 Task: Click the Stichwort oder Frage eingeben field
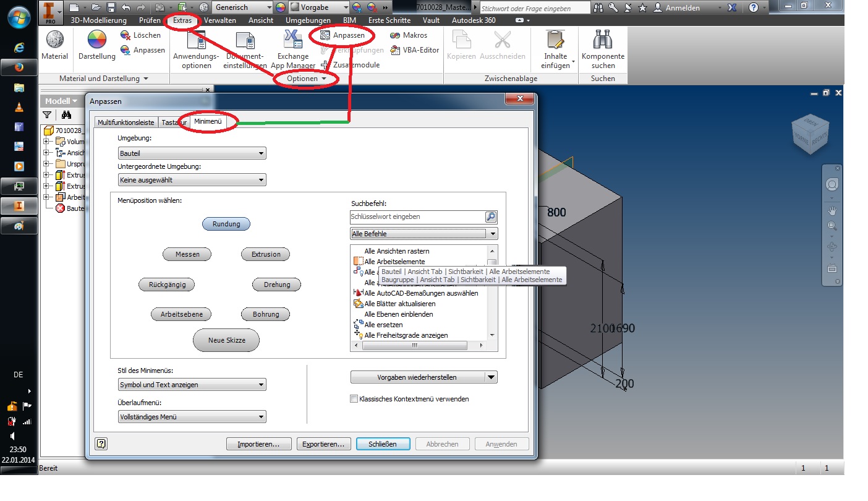coord(535,8)
